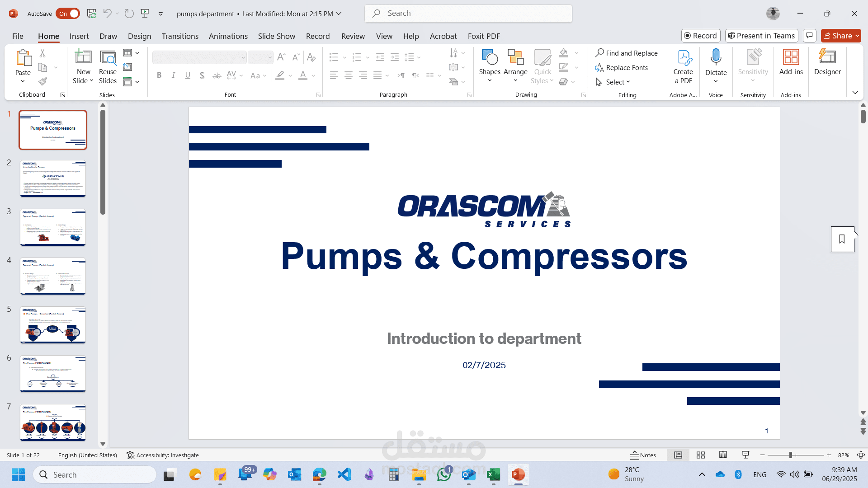Toggle Underline formatting

click(x=188, y=75)
